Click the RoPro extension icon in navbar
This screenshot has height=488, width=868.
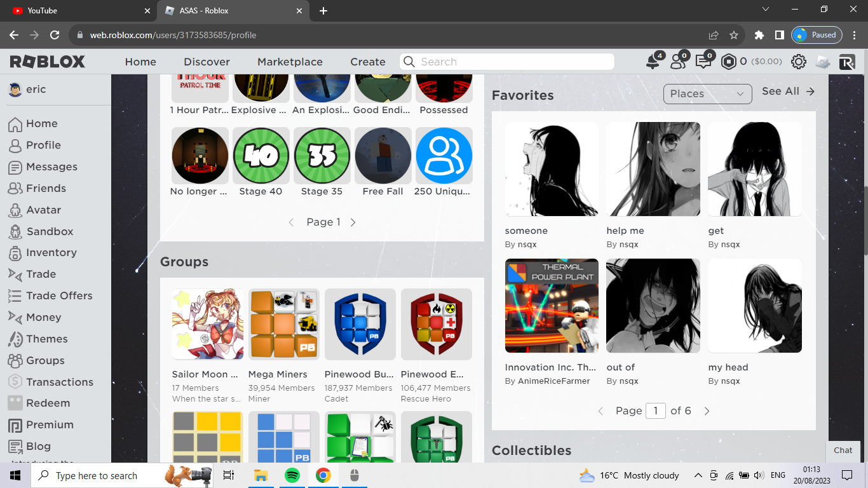tap(847, 62)
